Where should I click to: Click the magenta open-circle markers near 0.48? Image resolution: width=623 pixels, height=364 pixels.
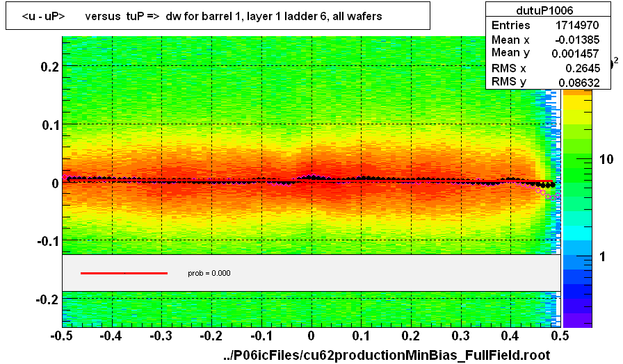click(x=552, y=197)
